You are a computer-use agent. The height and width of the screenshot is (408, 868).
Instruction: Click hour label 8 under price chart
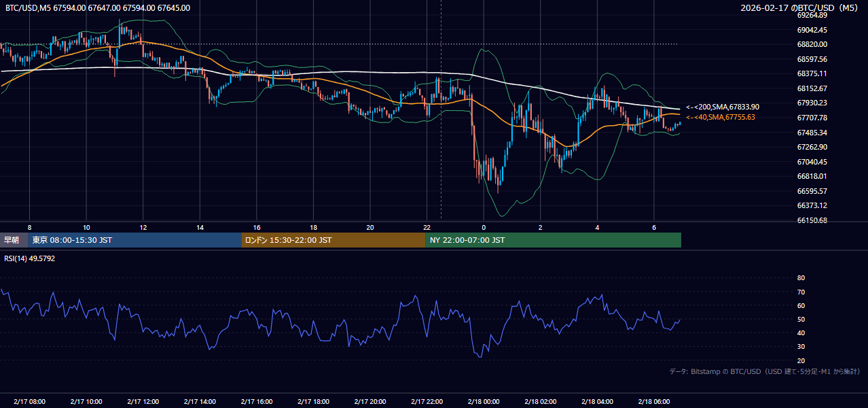click(29, 227)
